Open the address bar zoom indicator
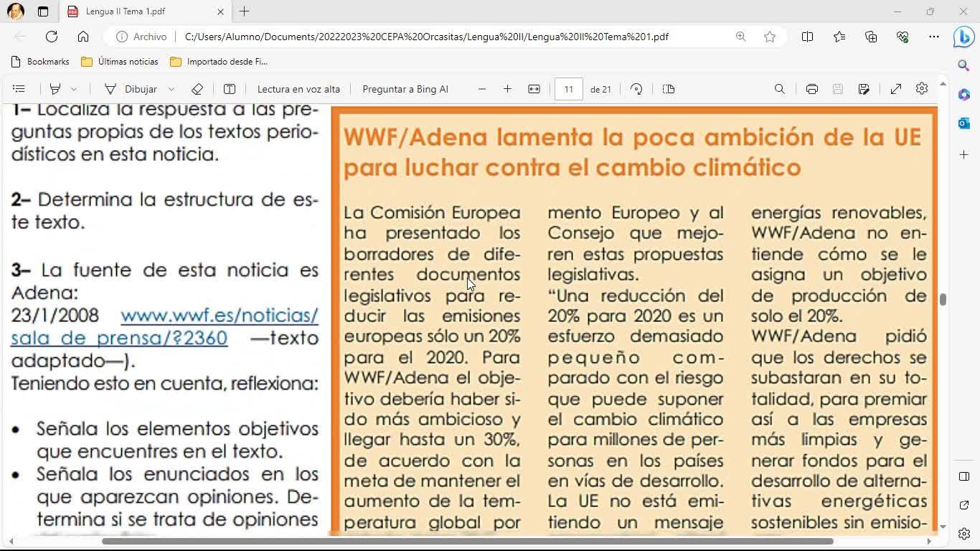Screen dimensions: 980x551 (740, 37)
